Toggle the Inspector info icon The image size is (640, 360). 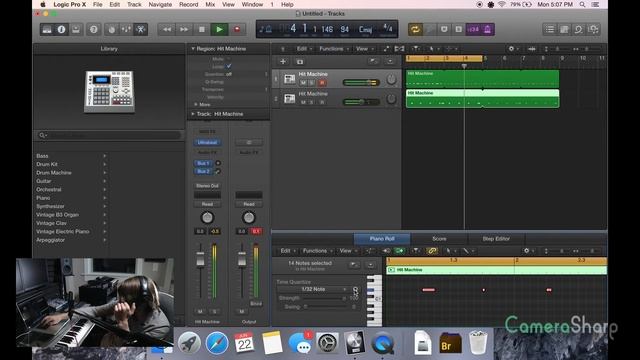pos(61,29)
